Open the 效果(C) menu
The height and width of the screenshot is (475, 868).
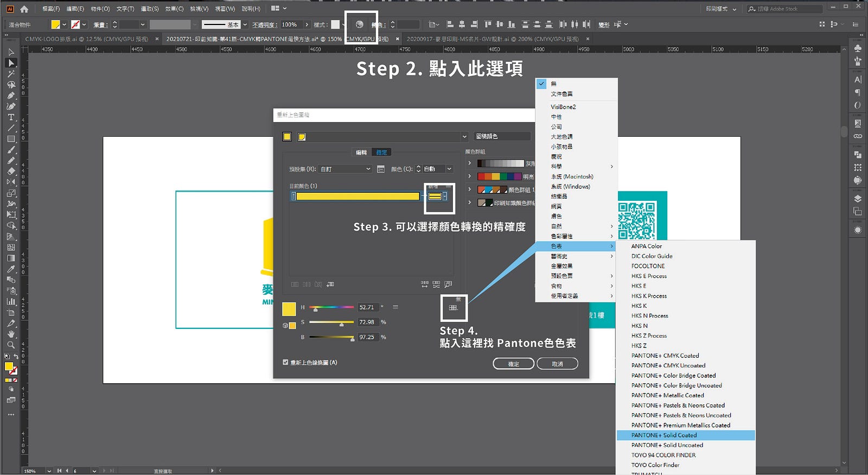174,9
